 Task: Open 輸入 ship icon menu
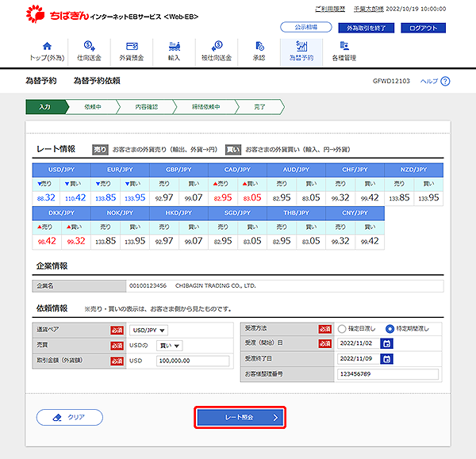pyautogui.click(x=175, y=46)
